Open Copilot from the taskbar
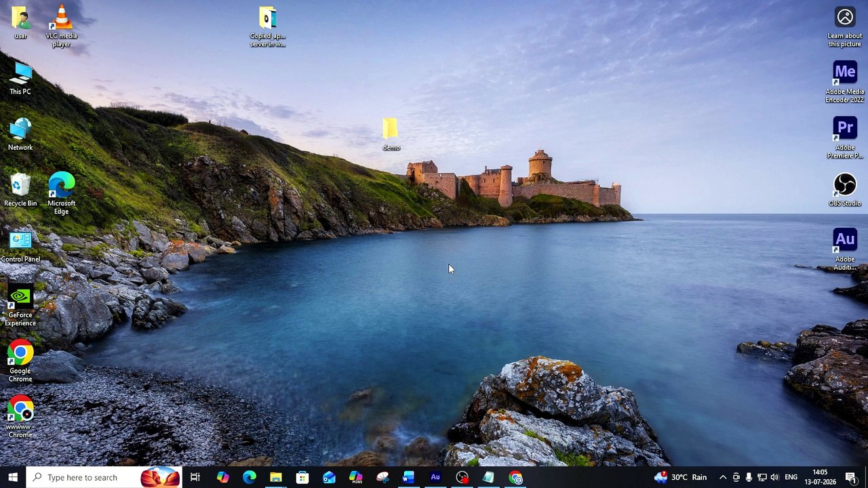Viewport: 868px width, 488px height. pos(222,477)
